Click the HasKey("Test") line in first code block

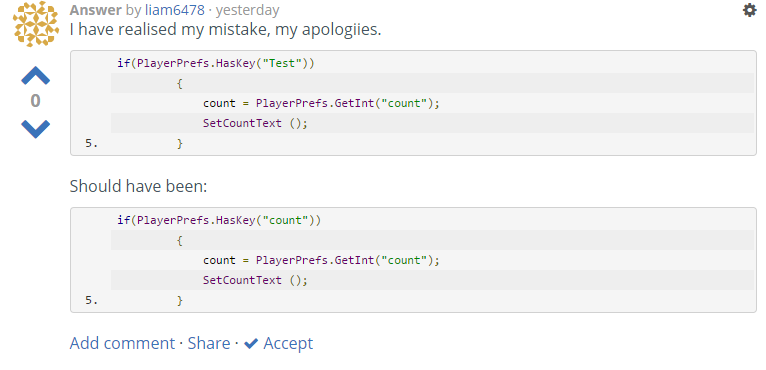(x=215, y=63)
